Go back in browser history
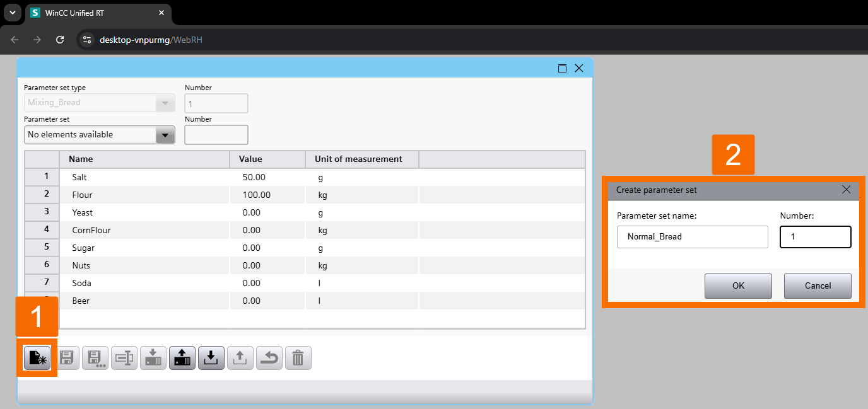The image size is (868, 409). (x=15, y=40)
